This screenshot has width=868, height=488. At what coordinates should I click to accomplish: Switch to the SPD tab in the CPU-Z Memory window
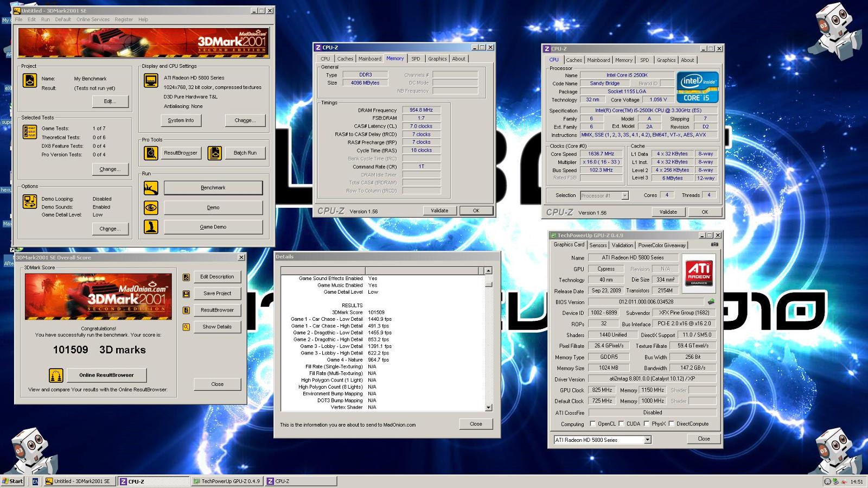416,59
